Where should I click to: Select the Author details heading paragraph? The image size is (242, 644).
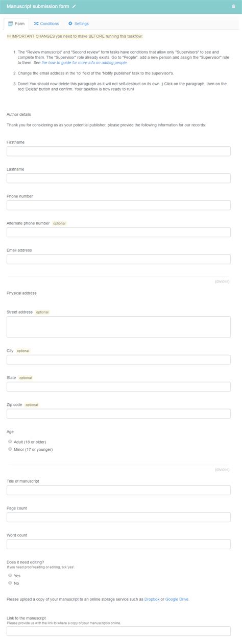point(19,114)
